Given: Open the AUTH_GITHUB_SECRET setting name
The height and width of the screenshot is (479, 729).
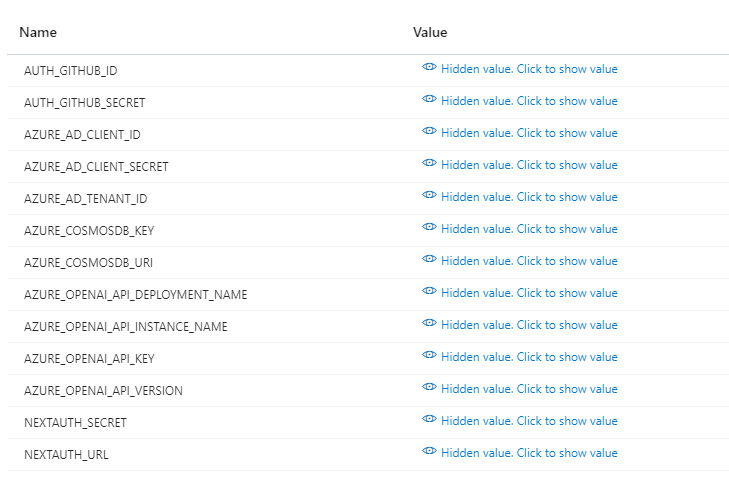Looking at the screenshot, I should 85,103.
